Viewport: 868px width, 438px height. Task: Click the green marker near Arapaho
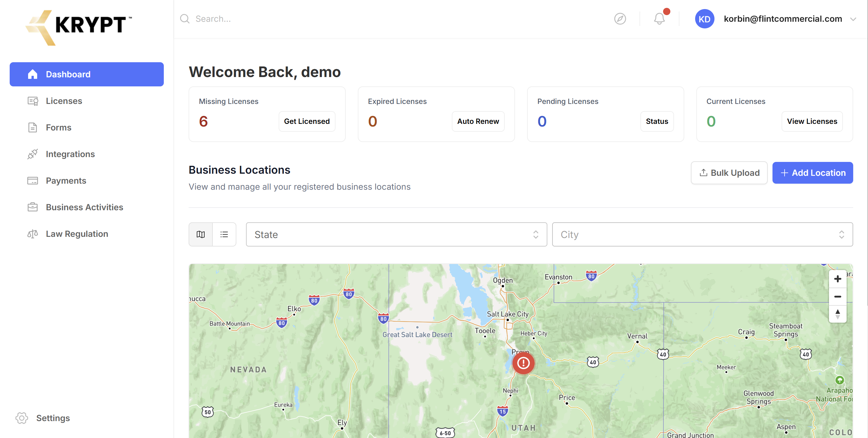(839, 380)
